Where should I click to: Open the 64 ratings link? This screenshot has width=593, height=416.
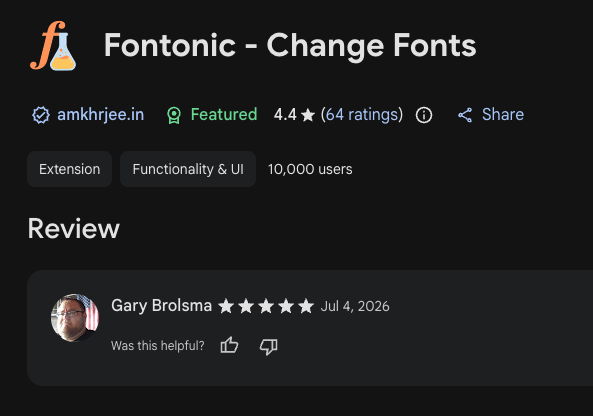coord(362,115)
